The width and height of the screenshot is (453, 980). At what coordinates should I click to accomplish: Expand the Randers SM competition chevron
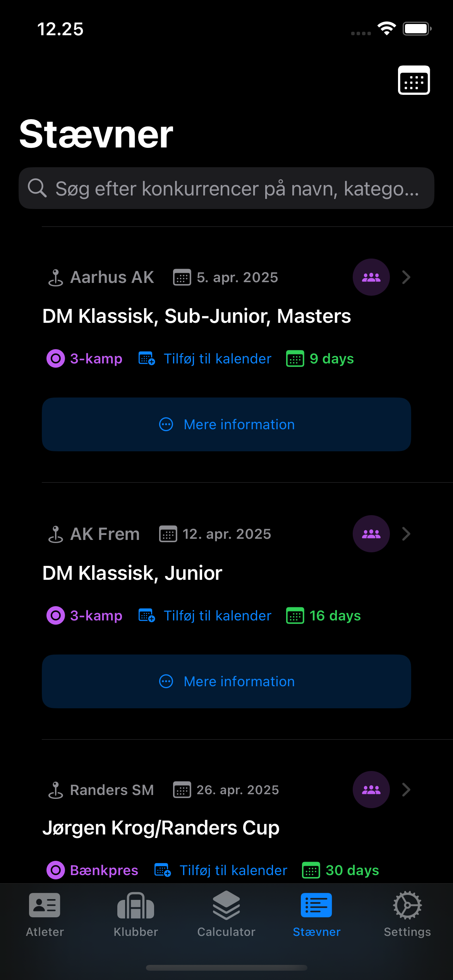(406, 790)
